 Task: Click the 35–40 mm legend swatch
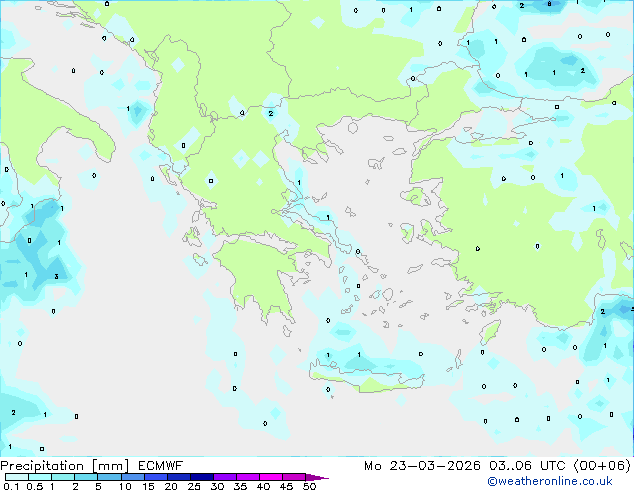(x=247, y=477)
